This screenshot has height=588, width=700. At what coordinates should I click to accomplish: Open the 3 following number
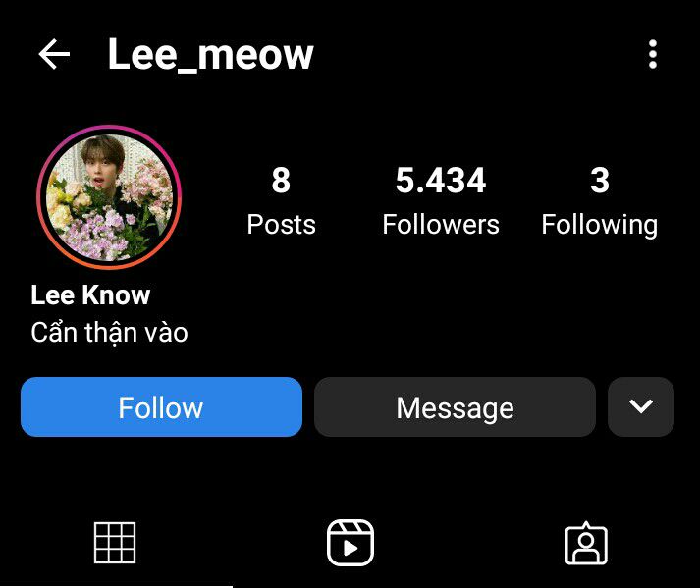600,181
